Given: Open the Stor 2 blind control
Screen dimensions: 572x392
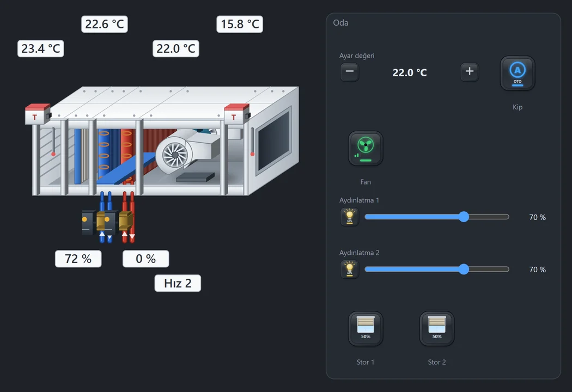Looking at the screenshot, I should [x=437, y=328].
